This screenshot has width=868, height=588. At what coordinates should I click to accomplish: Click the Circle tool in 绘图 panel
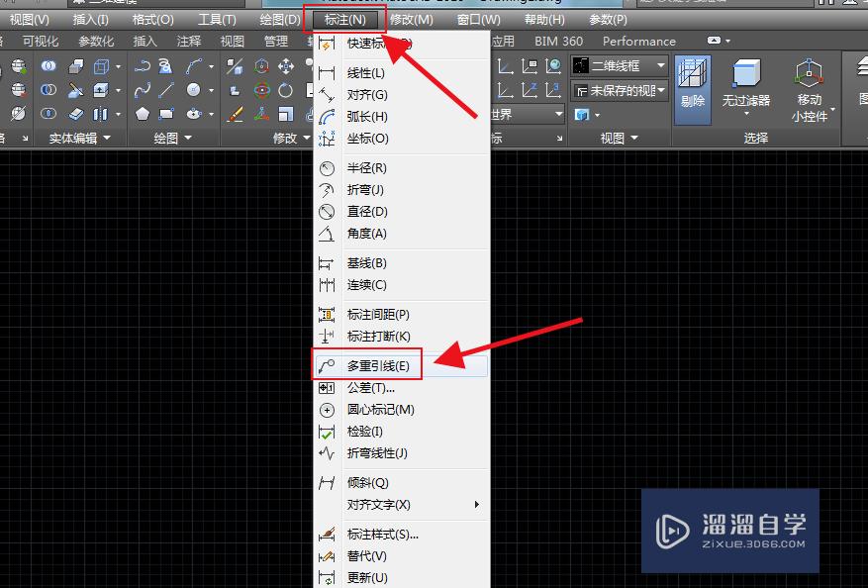tap(194, 90)
